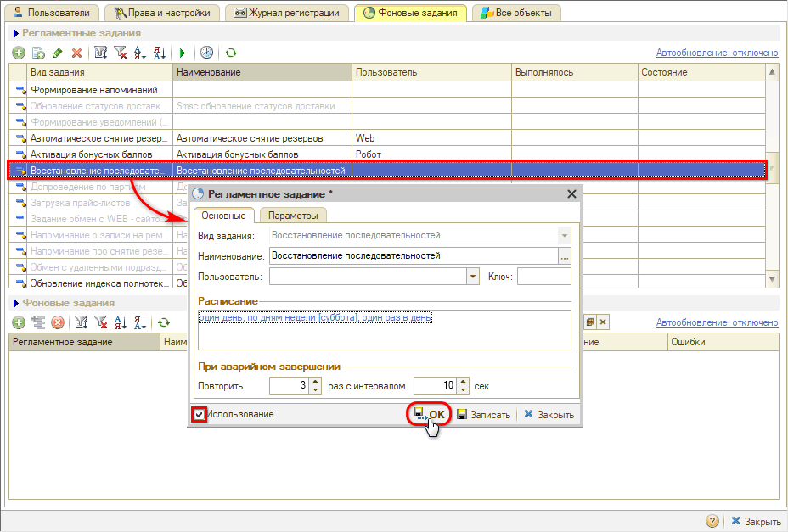Click the pencil icon to edit the scheduled task
The width and height of the screenshot is (788, 532).
[x=58, y=53]
